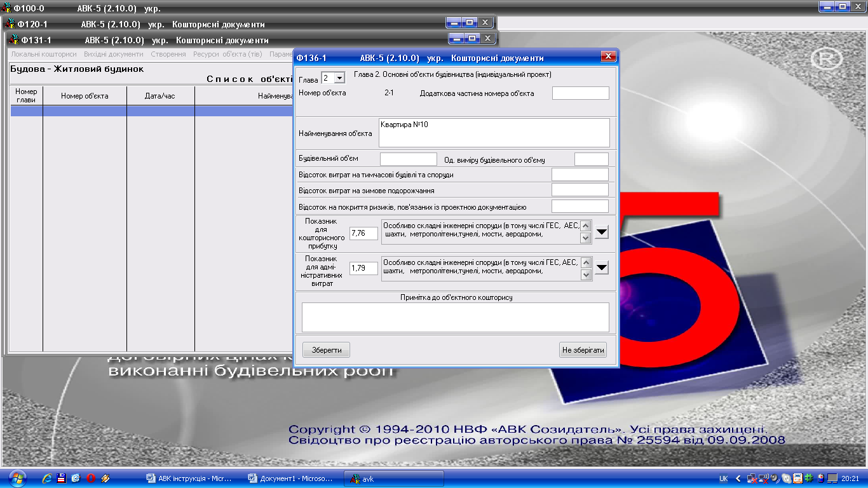Viewport: 868px width, 488px height.
Task: Close the Ф120-1 window
Action: click(485, 23)
